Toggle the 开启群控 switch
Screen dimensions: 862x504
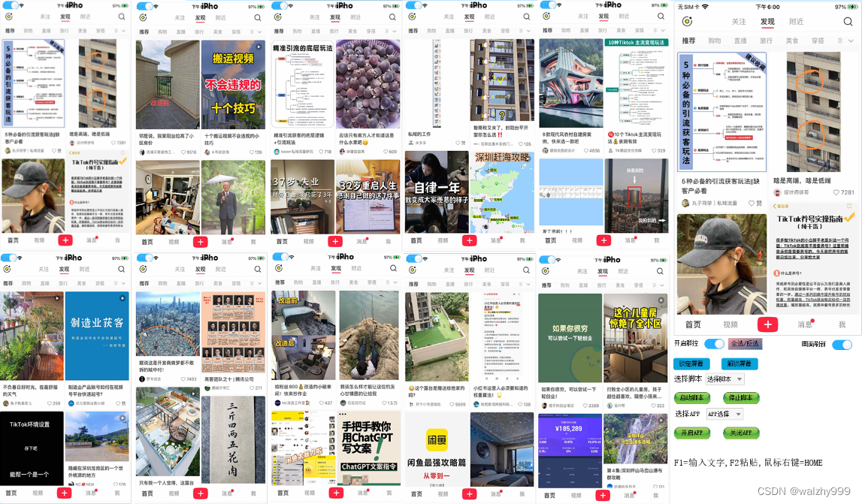(714, 343)
